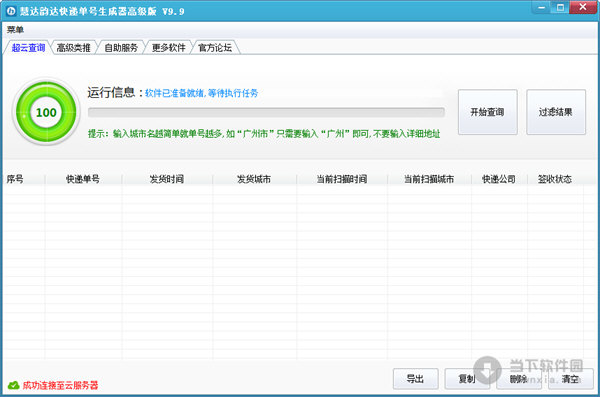Open the 自助服务 tab

(121, 48)
